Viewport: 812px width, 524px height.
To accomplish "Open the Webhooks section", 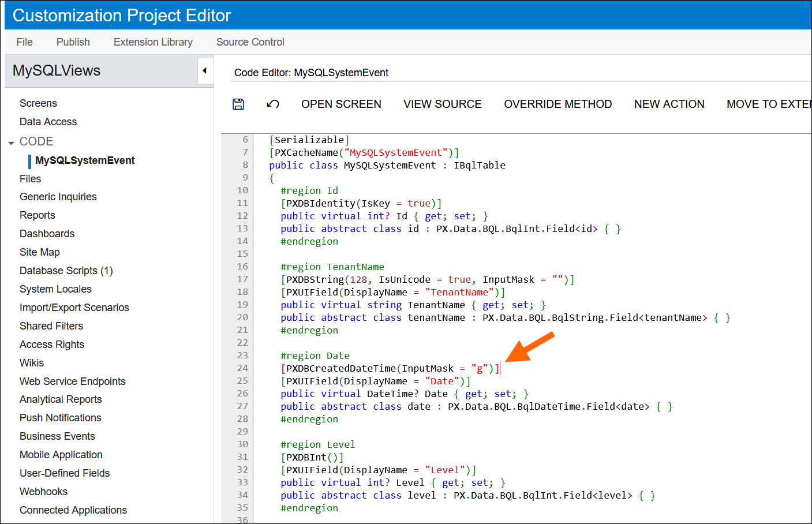I will (43, 491).
